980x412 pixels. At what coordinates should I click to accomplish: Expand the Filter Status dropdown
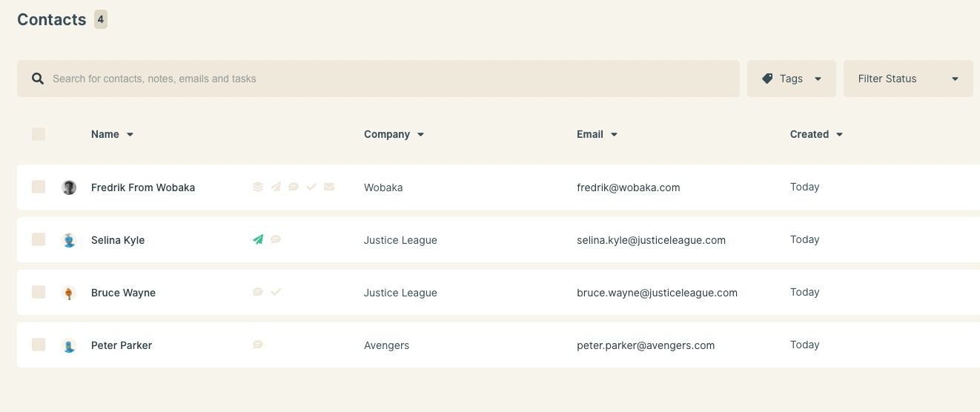click(x=908, y=79)
